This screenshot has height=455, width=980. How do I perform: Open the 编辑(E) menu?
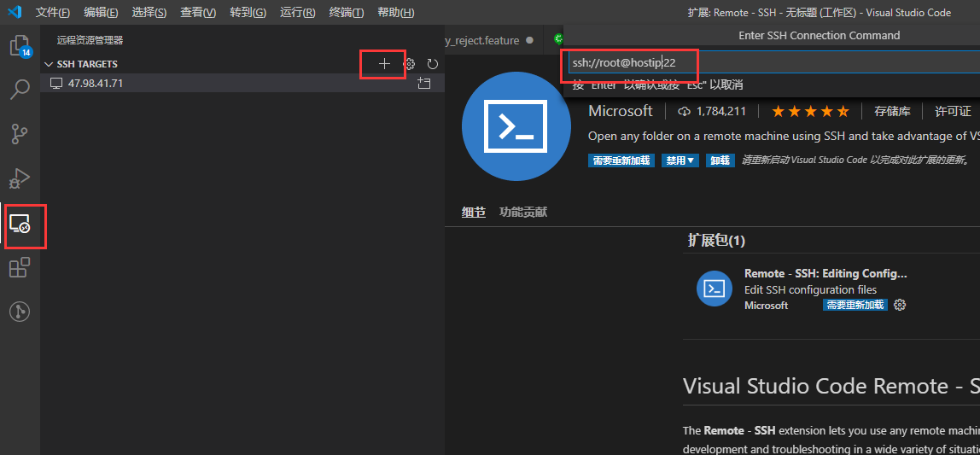pos(102,13)
